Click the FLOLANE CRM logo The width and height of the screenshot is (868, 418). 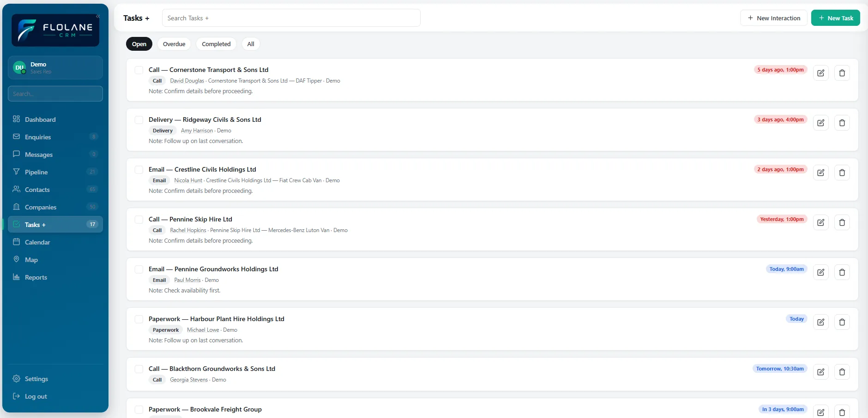click(55, 30)
